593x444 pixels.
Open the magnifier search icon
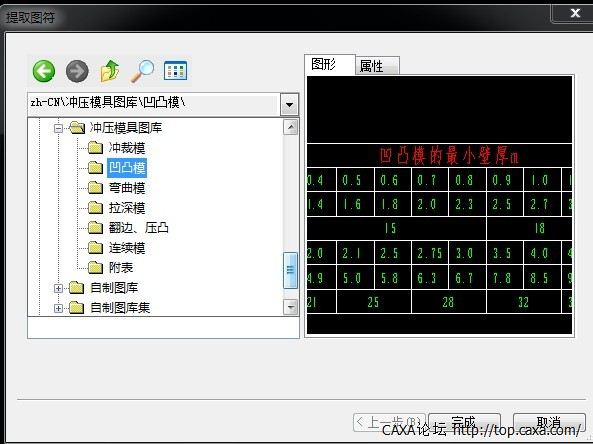143,71
